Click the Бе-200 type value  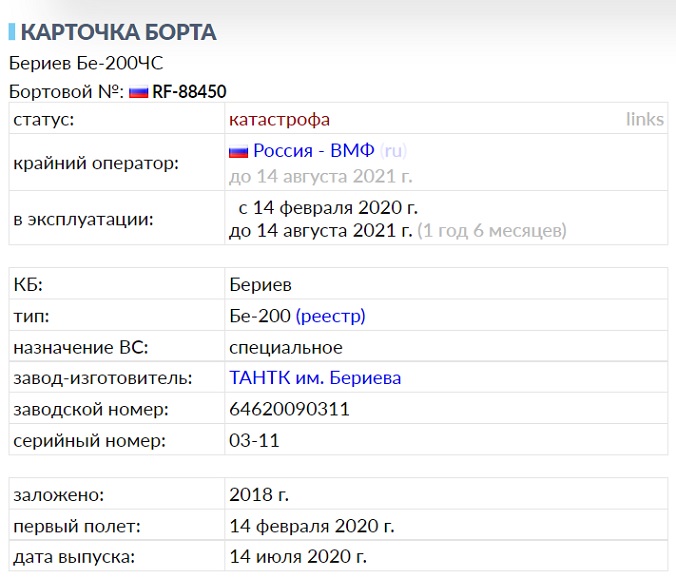[x=260, y=316]
